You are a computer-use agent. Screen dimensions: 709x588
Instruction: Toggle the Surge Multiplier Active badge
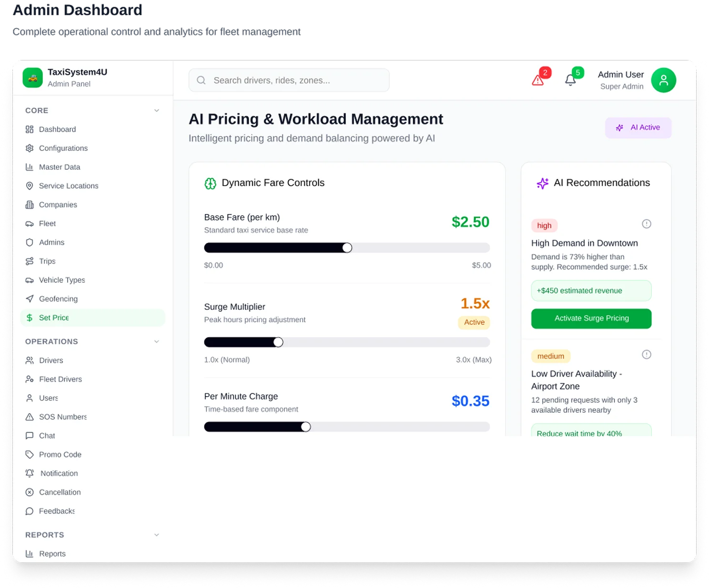474,322
